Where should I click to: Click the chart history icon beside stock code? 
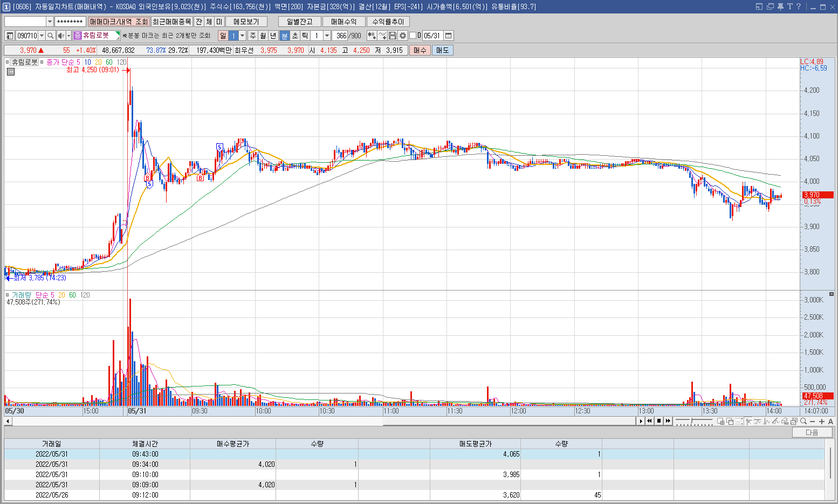[x=10, y=36]
